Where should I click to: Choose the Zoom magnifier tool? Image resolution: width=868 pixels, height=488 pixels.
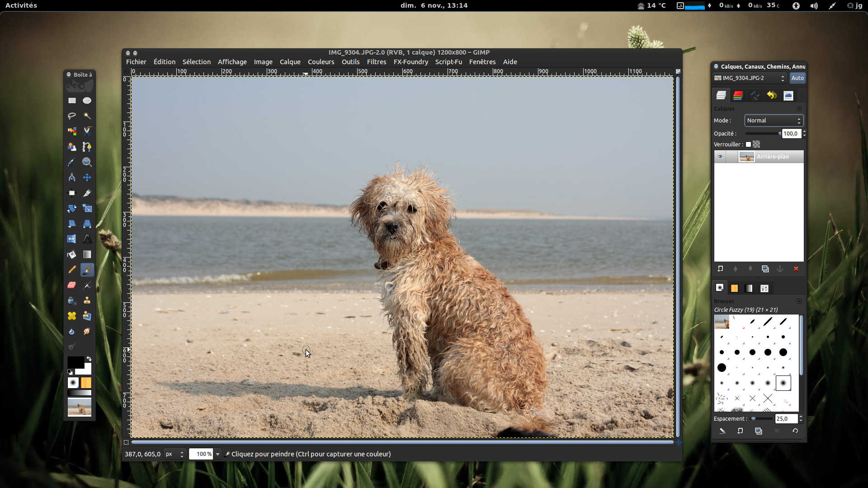coord(87,162)
